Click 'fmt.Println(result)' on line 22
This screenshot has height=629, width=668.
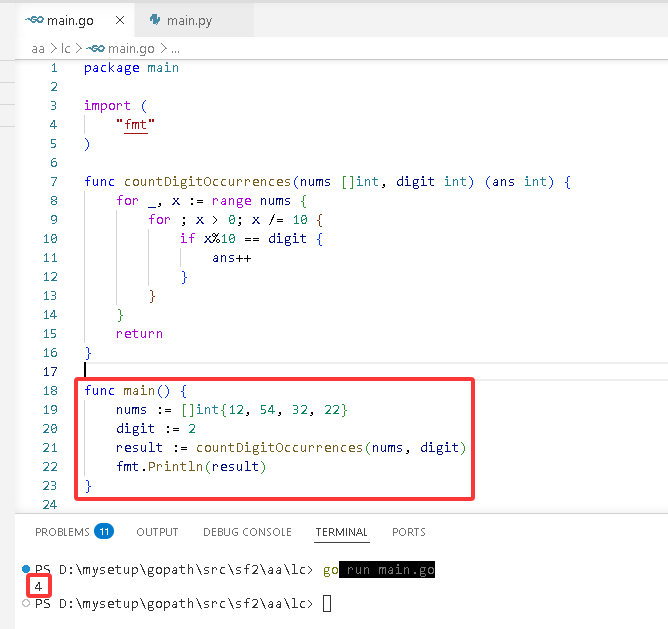pos(191,467)
